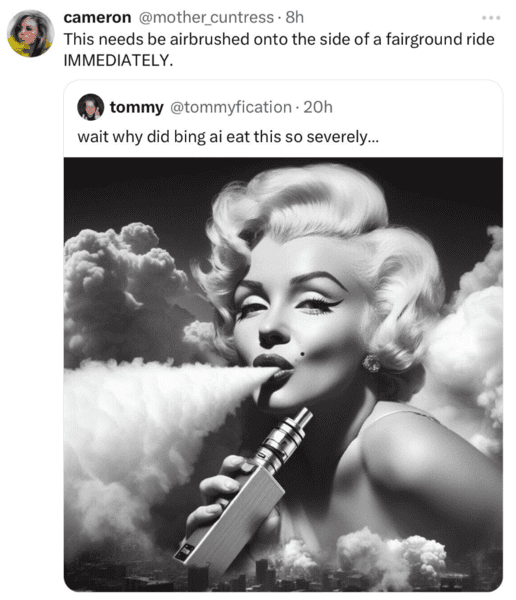
Task: Open cameron's profile picture avatar
Action: tap(31, 33)
